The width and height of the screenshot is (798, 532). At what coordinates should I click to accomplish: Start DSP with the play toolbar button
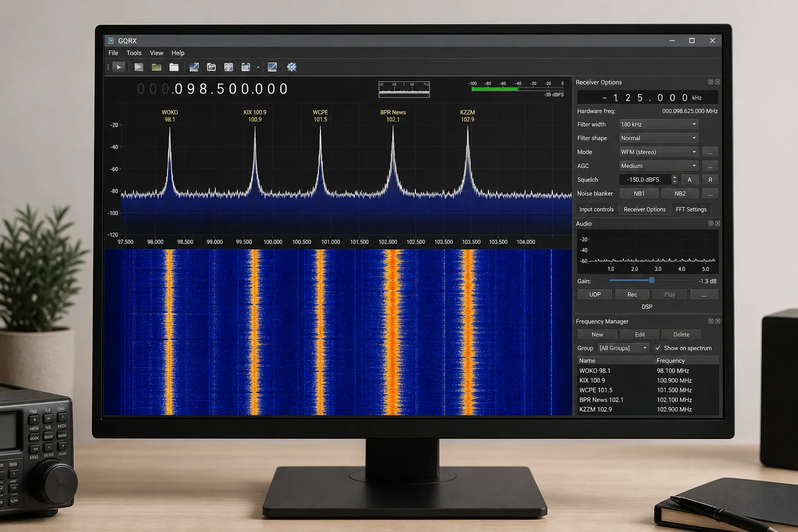[x=119, y=67]
